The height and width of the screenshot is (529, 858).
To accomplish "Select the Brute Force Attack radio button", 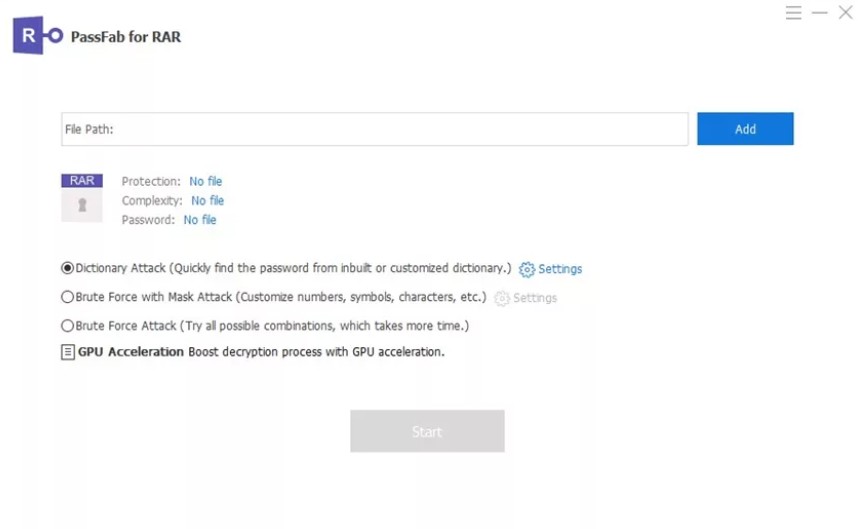I will coord(67,326).
